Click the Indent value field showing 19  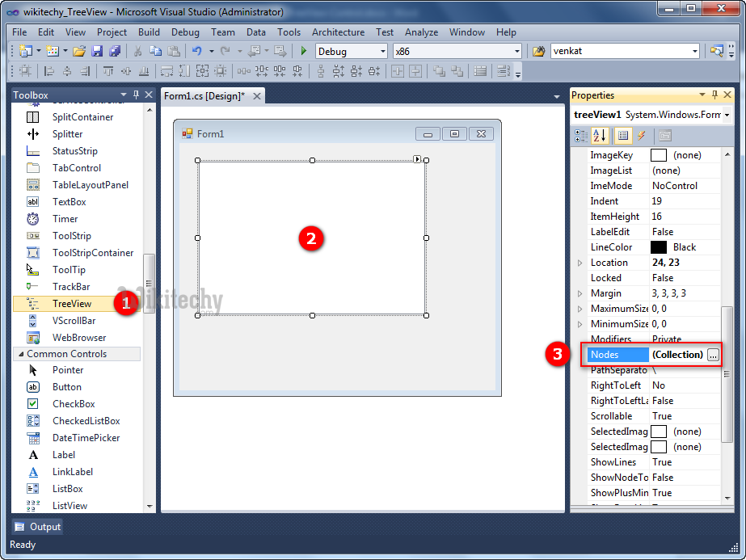pos(685,201)
